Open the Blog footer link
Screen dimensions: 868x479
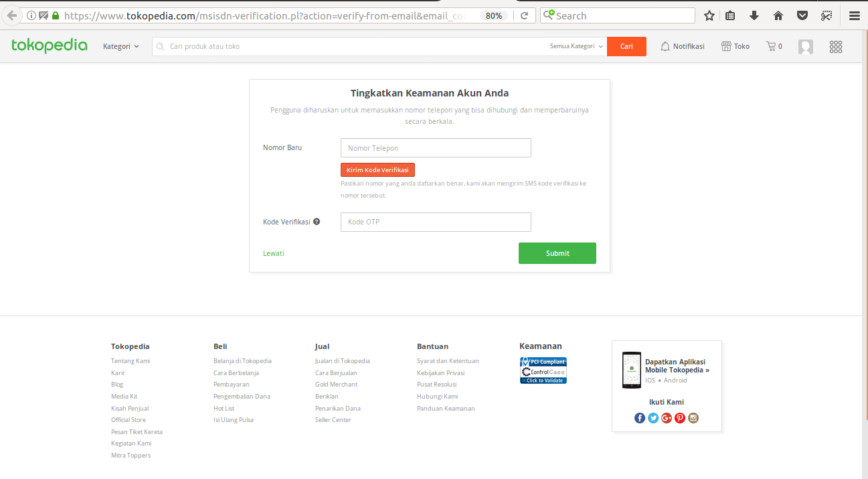click(x=117, y=385)
